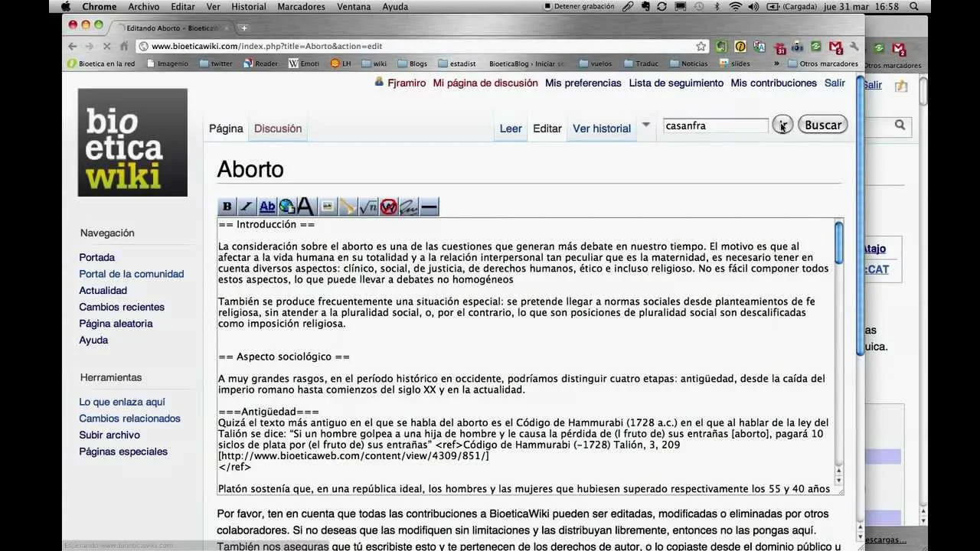
Task: Click the Ir button beside the search box
Action: tap(782, 125)
